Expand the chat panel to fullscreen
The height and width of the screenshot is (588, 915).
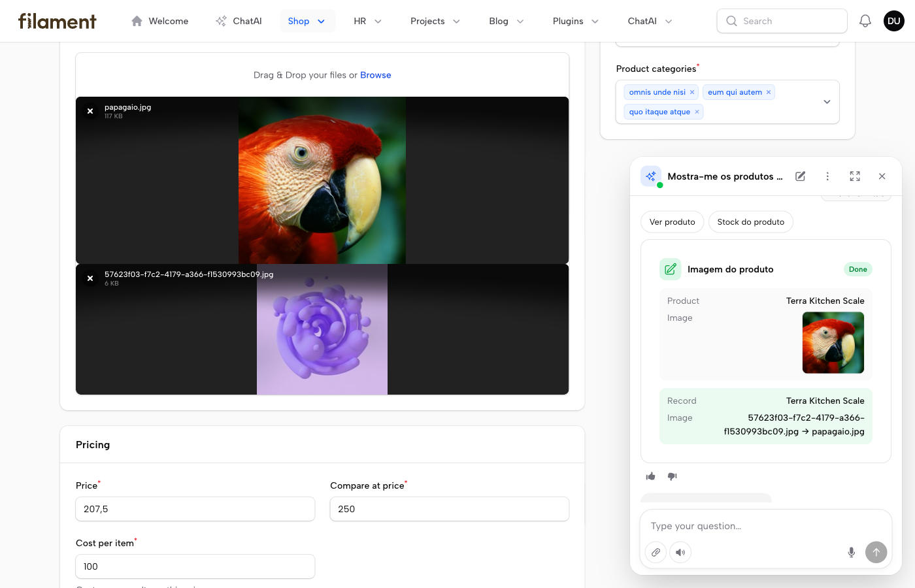click(855, 176)
